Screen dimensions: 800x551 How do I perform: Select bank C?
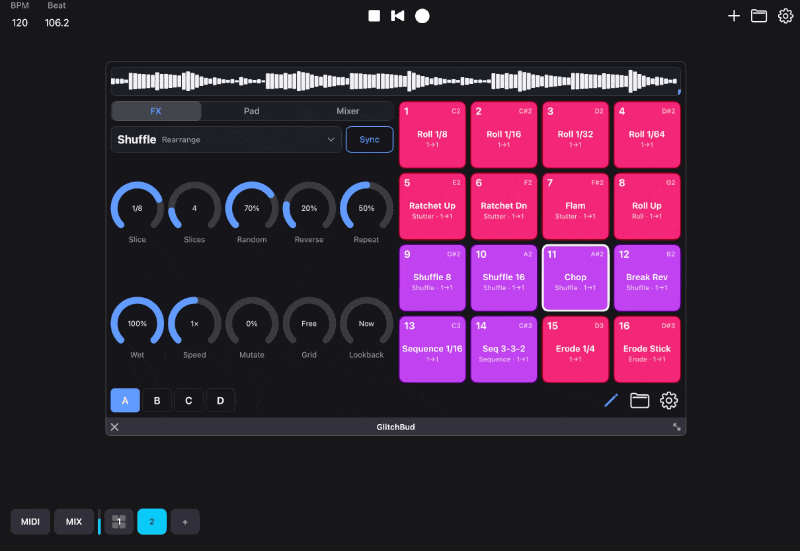point(189,400)
